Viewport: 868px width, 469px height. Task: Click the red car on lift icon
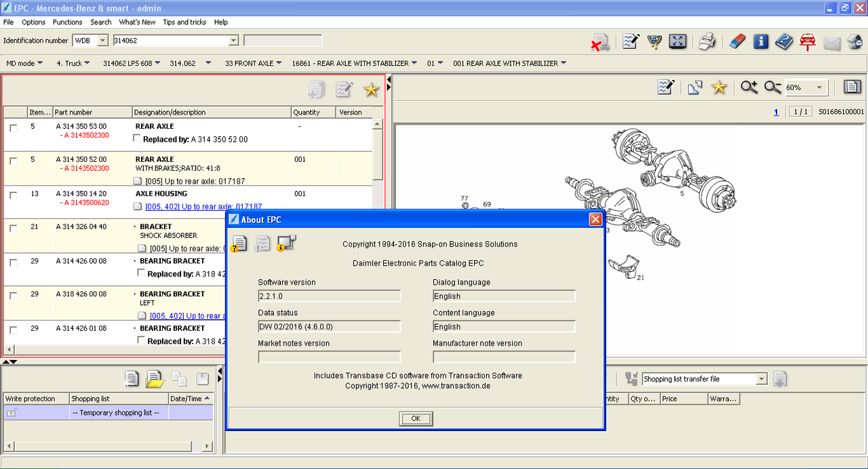point(807,42)
